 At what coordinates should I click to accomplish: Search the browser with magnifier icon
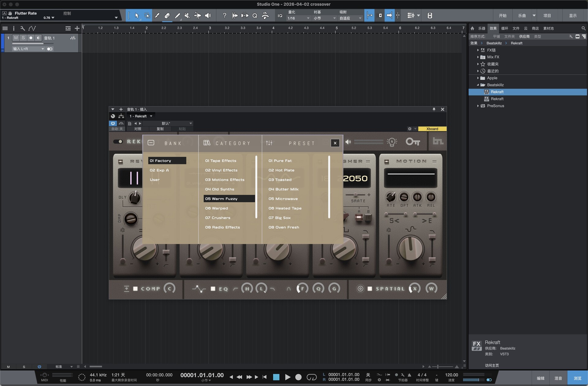583,28
